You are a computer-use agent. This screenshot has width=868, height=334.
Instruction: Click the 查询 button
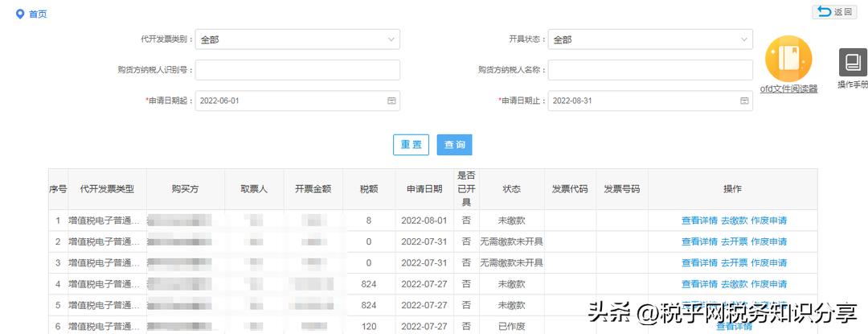pyautogui.click(x=454, y=145)
